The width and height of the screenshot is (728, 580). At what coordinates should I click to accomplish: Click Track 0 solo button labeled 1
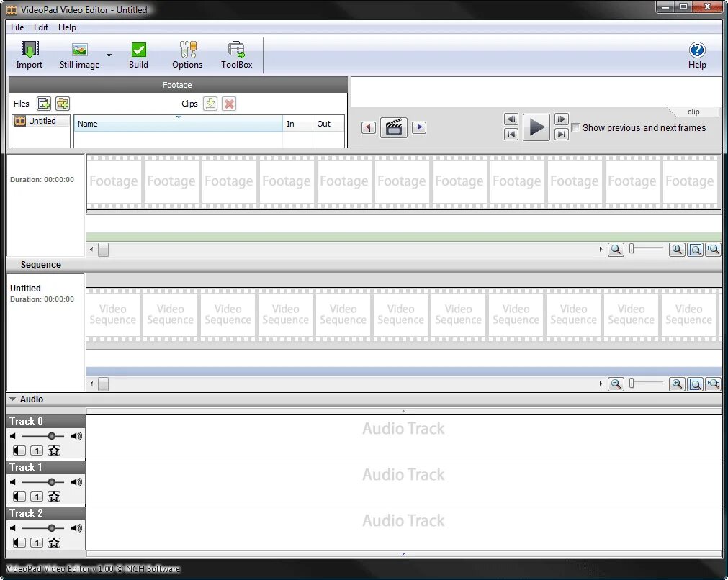click(x=37, y=450)
